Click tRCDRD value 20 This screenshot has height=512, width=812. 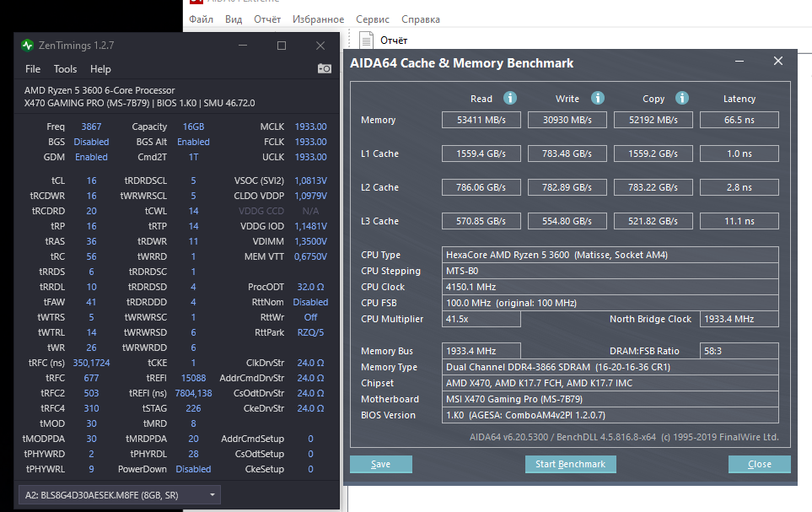pyautogui.click(x=91, y=211)
